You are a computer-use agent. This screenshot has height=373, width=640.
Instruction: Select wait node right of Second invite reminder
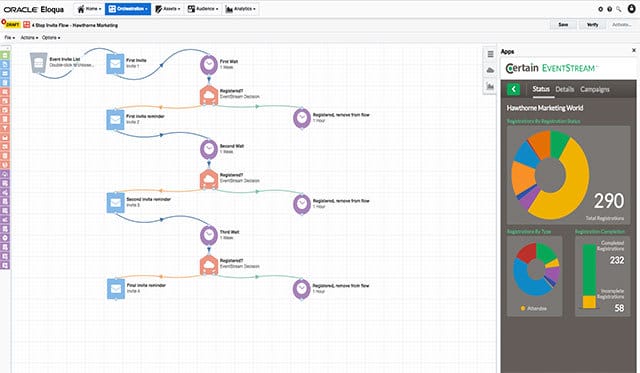point(302,204)
